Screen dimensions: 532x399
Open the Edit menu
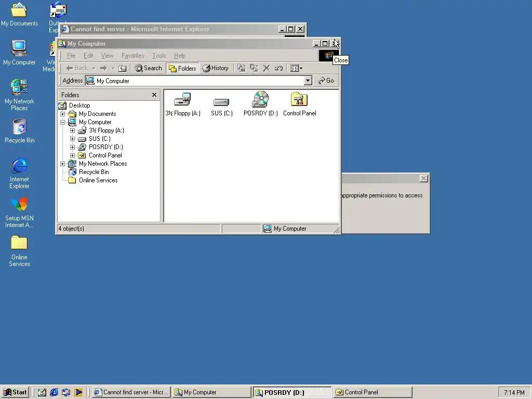click(88, 56)
